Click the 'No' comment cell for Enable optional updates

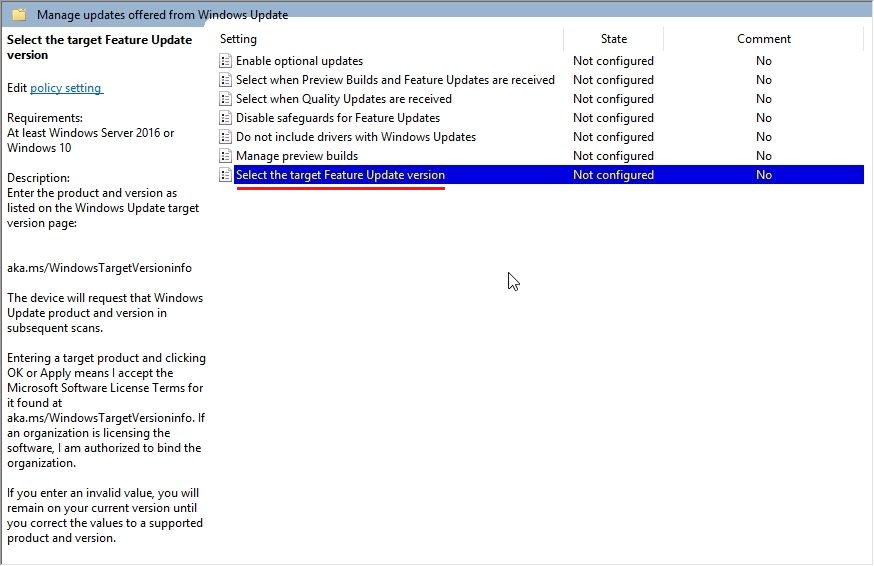click(763, 61)
